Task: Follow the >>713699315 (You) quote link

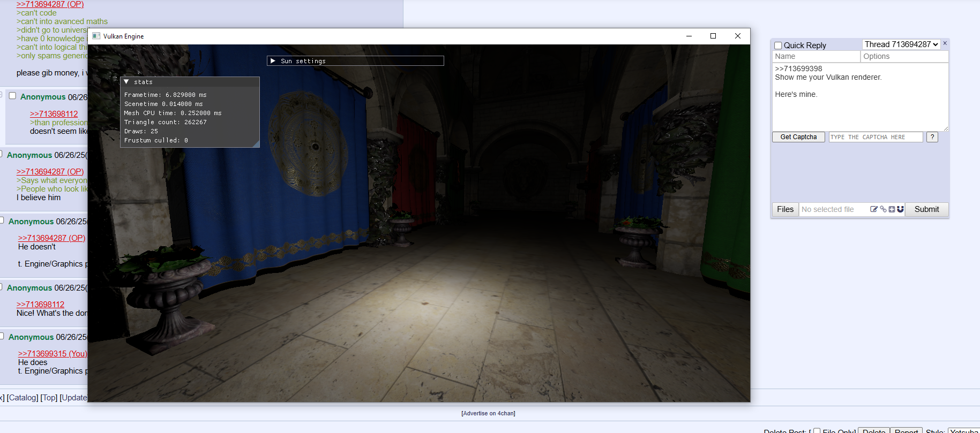Action: [53, 354]
